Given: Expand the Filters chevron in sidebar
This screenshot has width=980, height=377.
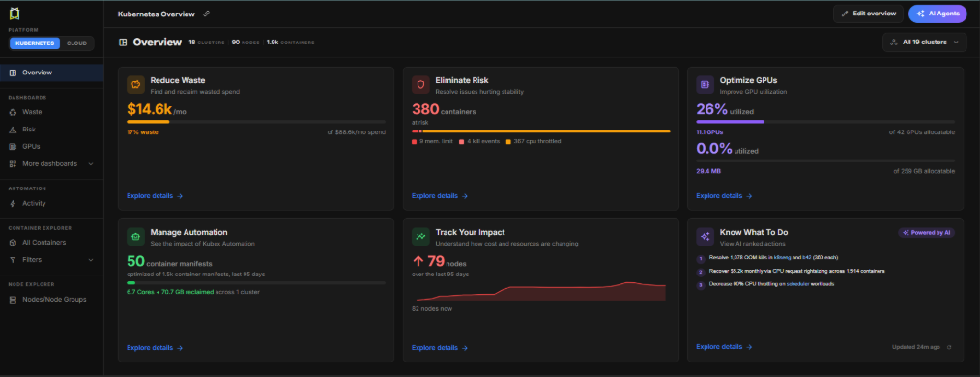Looking at the screenshot, I should coord(91,259).
